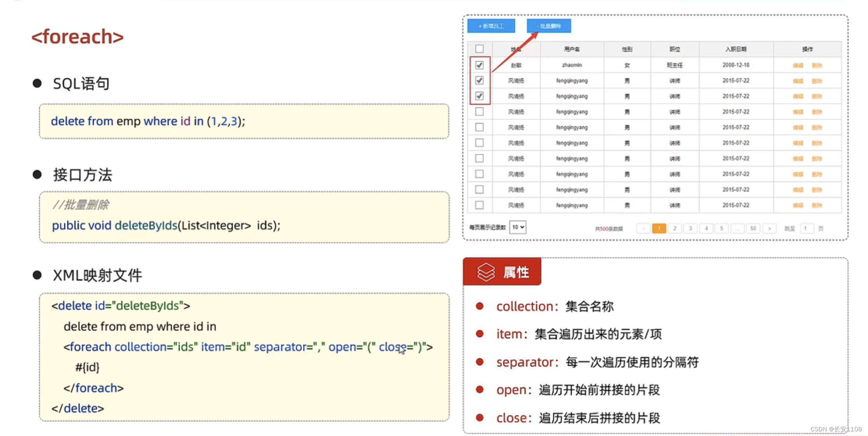The height and width of the screenshot is (436, 868).
Task: Click the </delete> closing tag
Action: pos(78,408)
